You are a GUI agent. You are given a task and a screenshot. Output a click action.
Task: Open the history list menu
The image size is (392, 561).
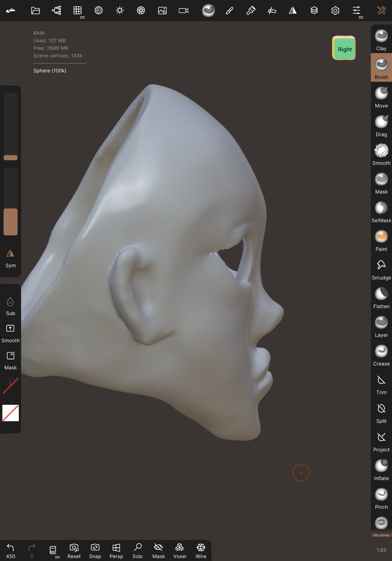pos(54,550)
